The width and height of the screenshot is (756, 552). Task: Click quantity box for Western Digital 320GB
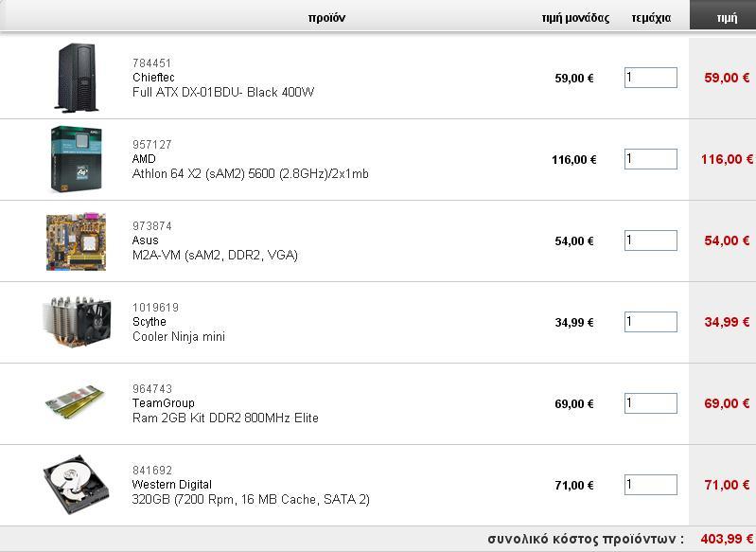(x=650, y=485)
